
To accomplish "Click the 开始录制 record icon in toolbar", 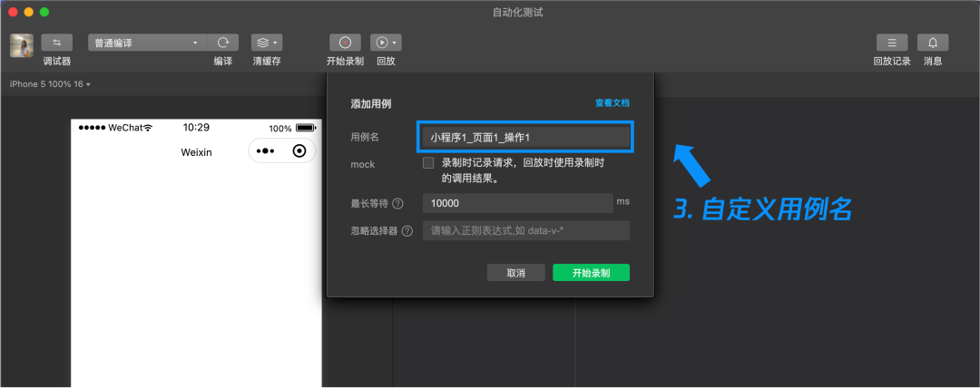I will point(345,43).
